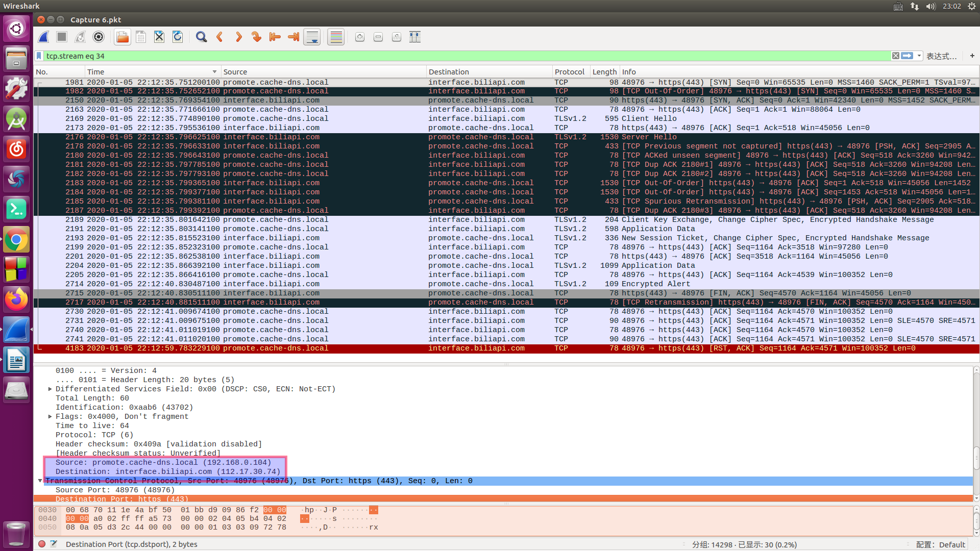The image size is (980, 551).
Task: Start capturing packets with shark fin icon
Action: pyautogui.click(x=44, y=37)
